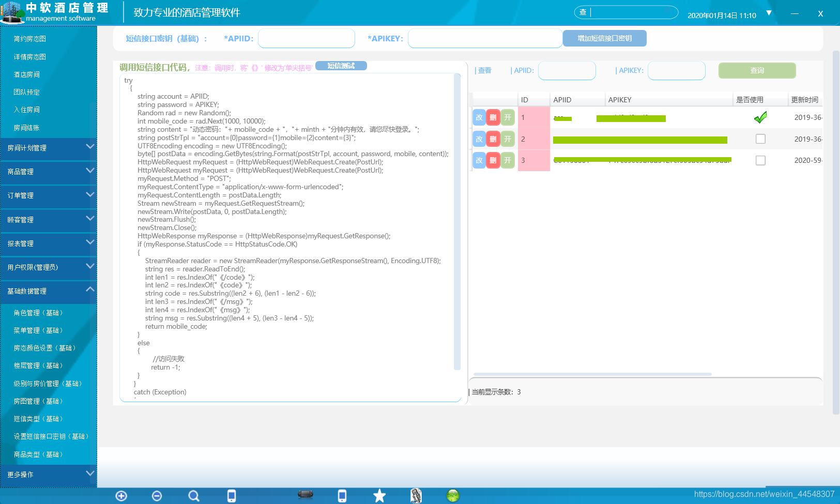Open 房态颜色设置（基础） menu item
The height and width of the screenshot is (504, 840).
coord(45,348)
